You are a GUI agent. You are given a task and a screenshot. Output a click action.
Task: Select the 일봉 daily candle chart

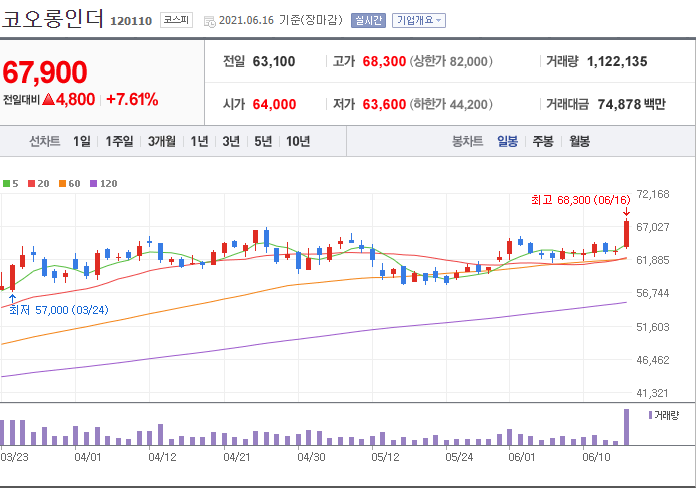[x=507, y=142]
